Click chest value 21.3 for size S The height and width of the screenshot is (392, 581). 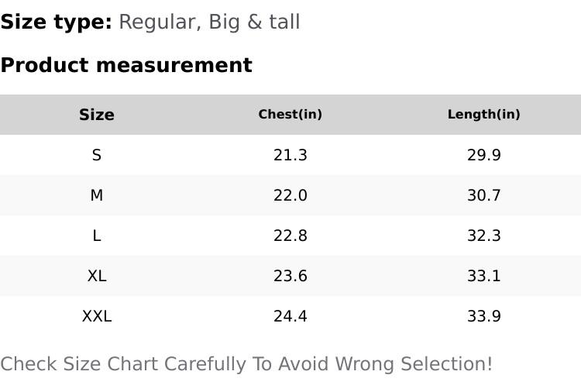click(290, 155)
